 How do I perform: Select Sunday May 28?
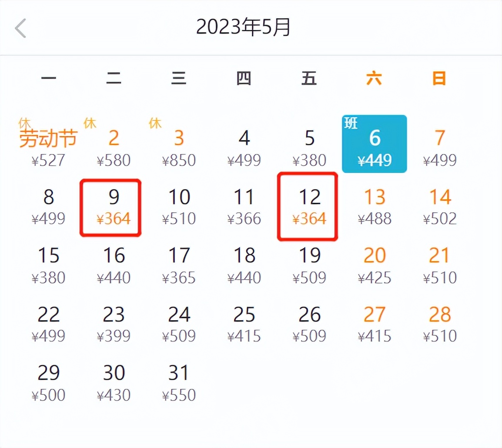tap(439, 324)
